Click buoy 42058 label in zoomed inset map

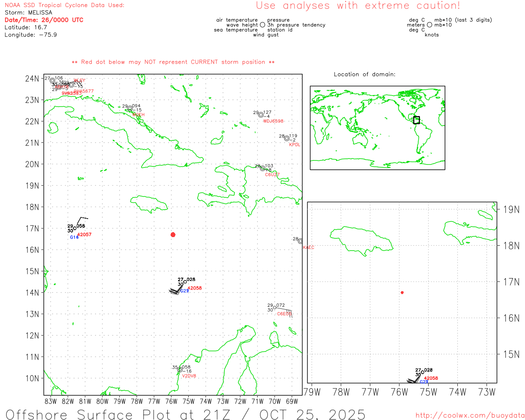(431, 378)
